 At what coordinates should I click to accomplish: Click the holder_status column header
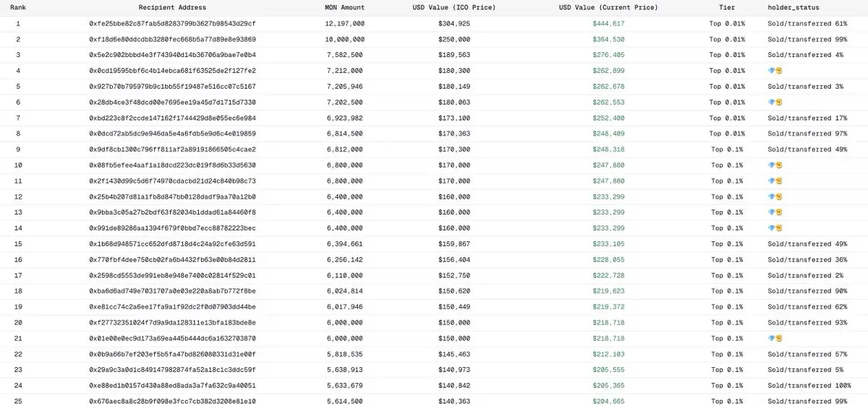(x=793, y=7)
